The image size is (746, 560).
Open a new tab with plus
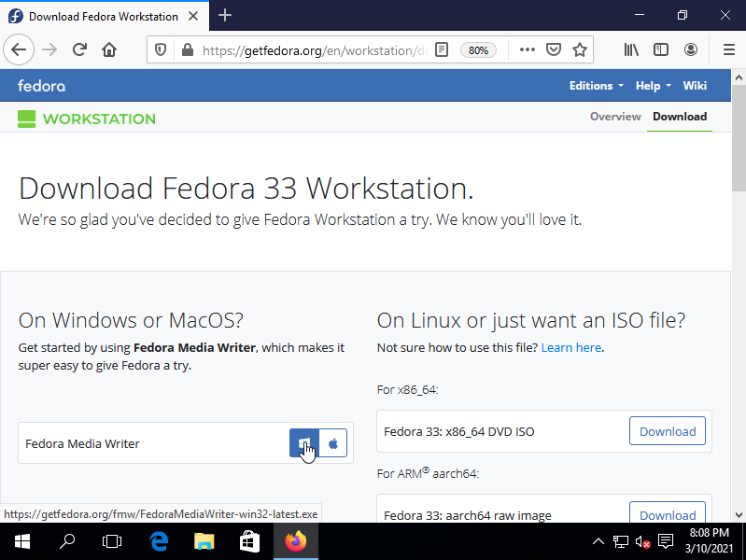coord(225,16)
